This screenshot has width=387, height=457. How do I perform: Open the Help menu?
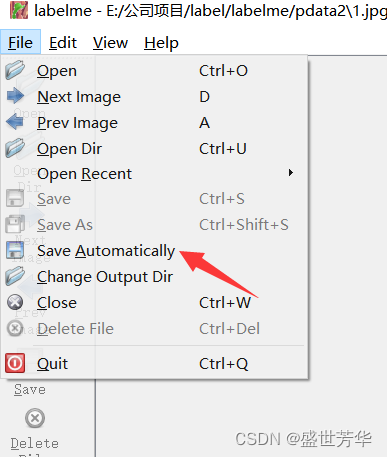tap(161, 43)
